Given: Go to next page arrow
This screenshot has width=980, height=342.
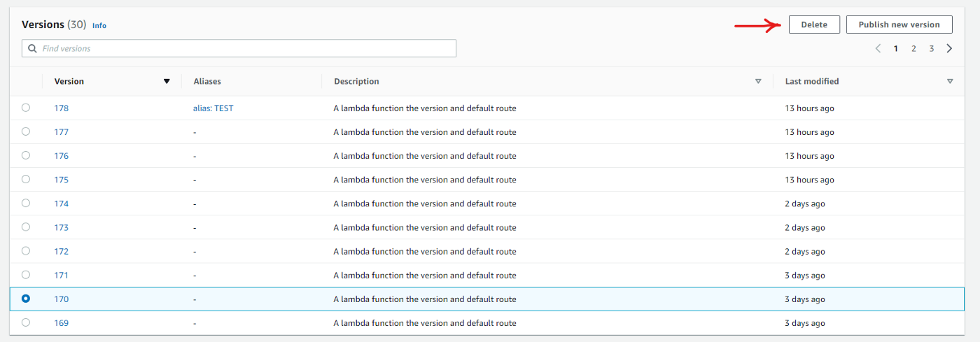Looking at the screenshot, I should pyautogui.click(x=949, y=48).
